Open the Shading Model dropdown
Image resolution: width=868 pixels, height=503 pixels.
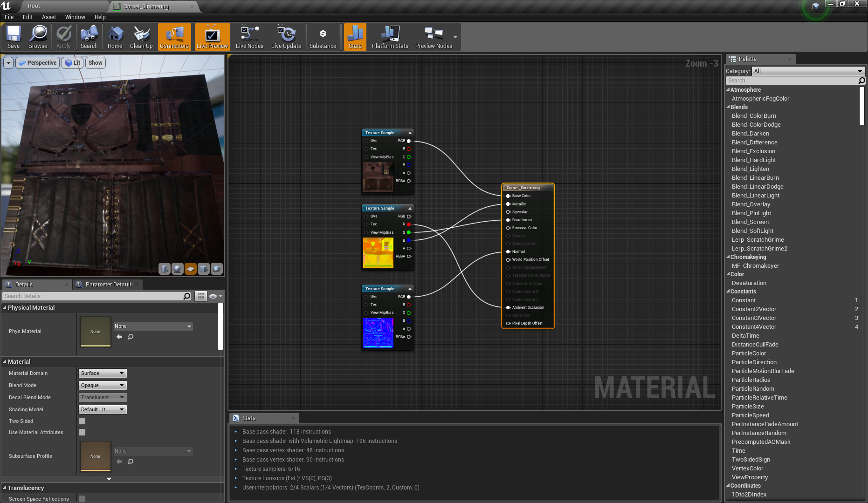(x=103, y=409)
